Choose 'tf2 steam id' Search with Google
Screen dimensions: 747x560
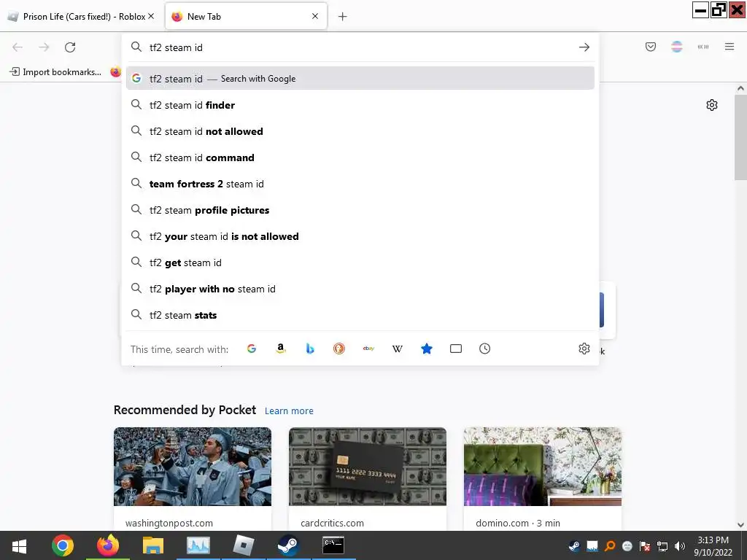(360, 79)
